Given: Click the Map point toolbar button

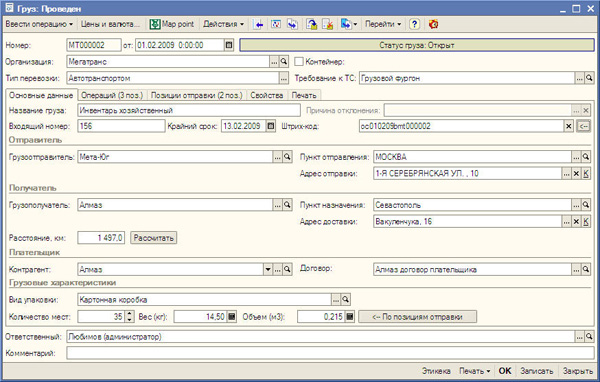Looking at the screenshot, I should 172,24.
